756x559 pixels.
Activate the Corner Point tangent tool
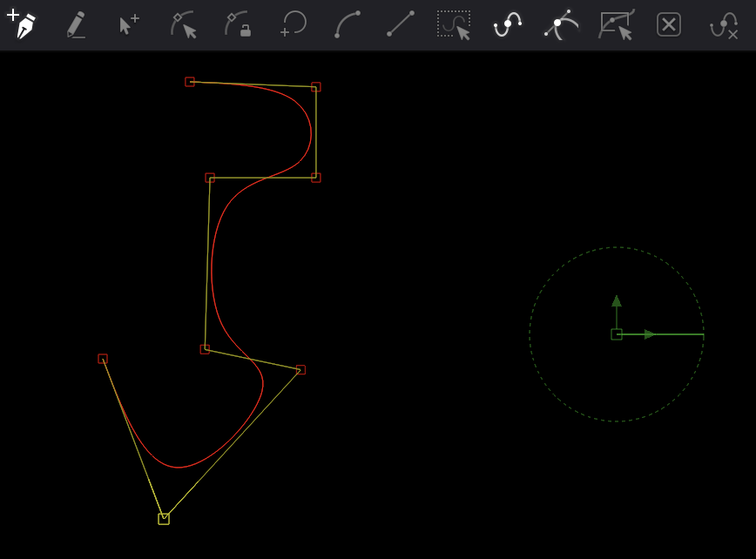[x=561, y=24]
